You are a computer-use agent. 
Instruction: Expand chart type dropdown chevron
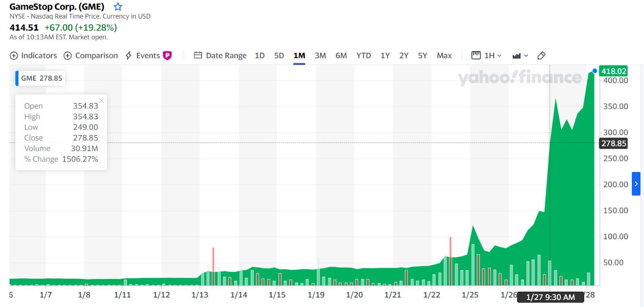click(x=526, y=56)
